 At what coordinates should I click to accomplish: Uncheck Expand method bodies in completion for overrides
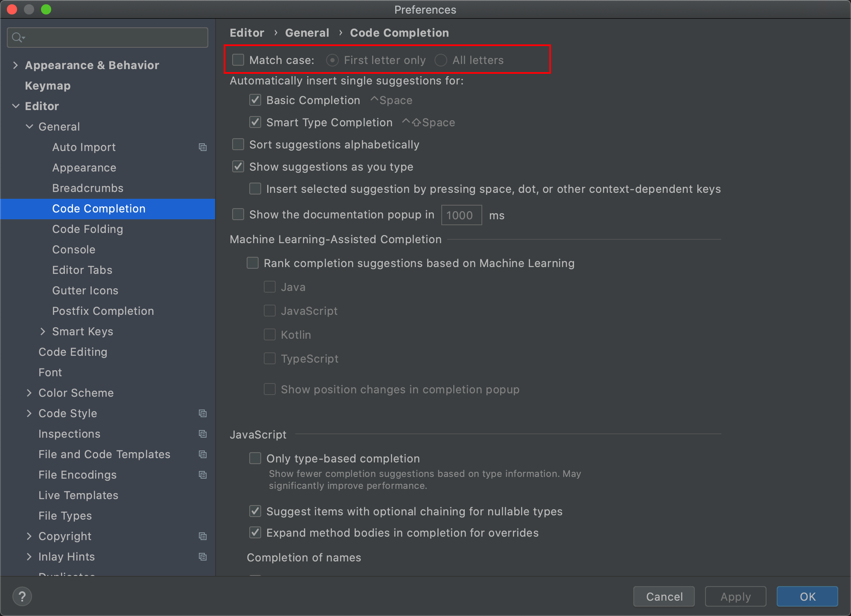tap(255, 533)
